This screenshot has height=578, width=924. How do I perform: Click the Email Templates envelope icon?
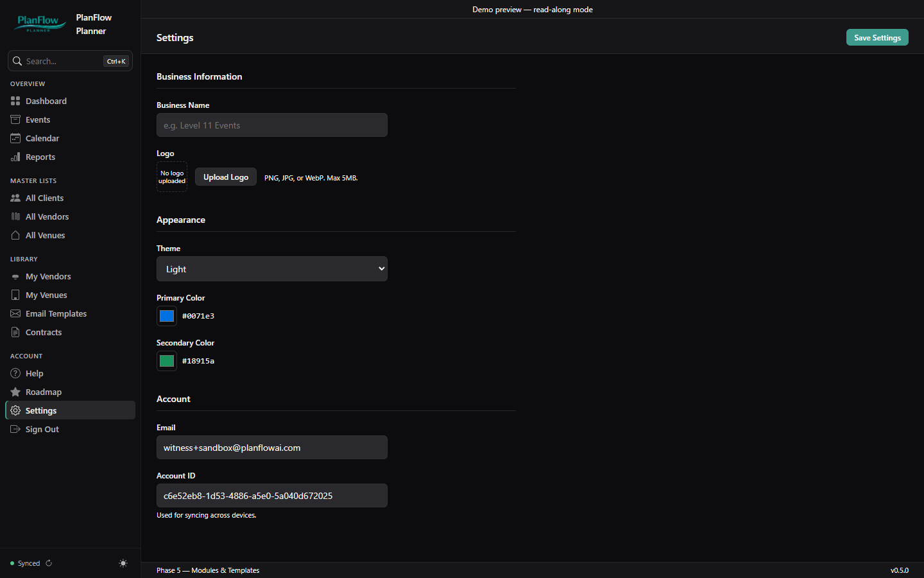(x=15, y=313)
